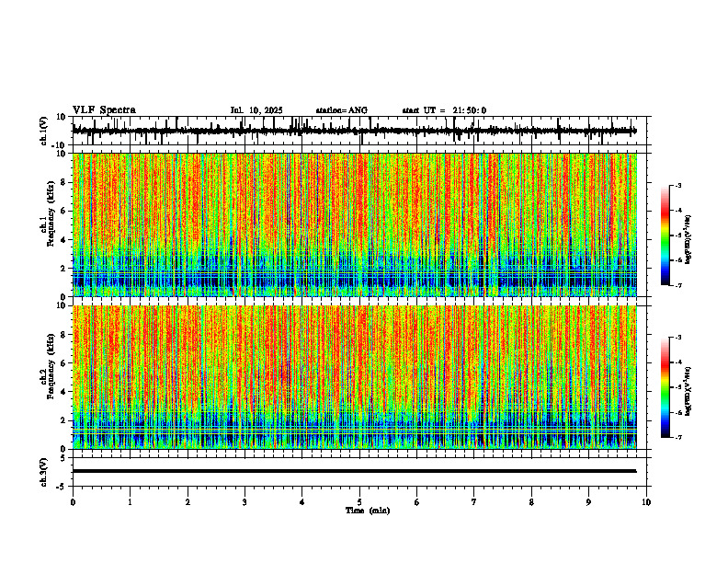This screenshot has width=728, height=563.
Task: Click the "station=ANG" header label
Action: pyautogui.click(x=342, y=110)
